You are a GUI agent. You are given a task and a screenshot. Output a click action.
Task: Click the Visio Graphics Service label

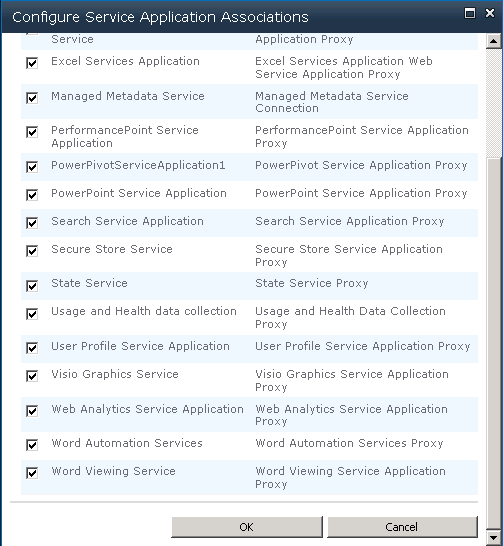coord(115,374)
